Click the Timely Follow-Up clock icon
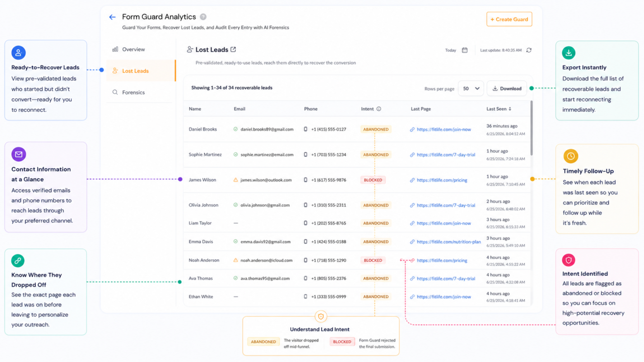The height and width of the screenshot is (362, 644). (x=570, y=156)
